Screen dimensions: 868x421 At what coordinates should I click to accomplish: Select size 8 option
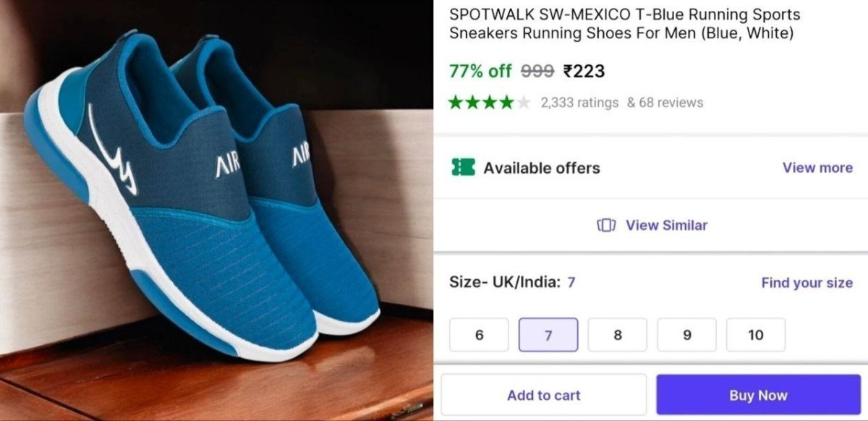coord(618,334)
